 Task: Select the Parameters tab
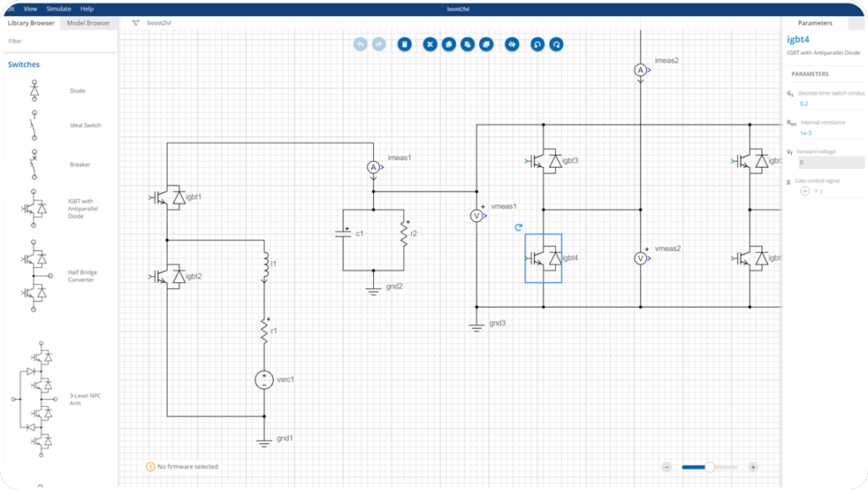coord(815,23)
